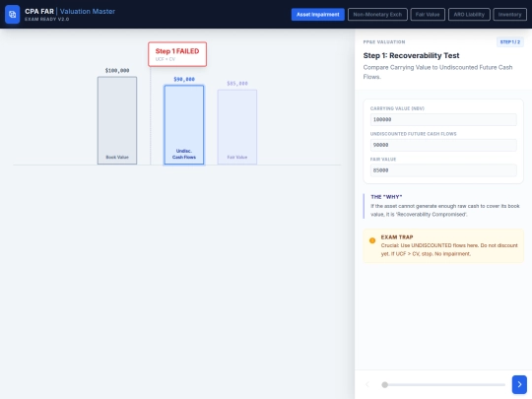Select the Undisc. Cash Flows bar
This screenshot has height=399, width=532.
coord(184,124)
